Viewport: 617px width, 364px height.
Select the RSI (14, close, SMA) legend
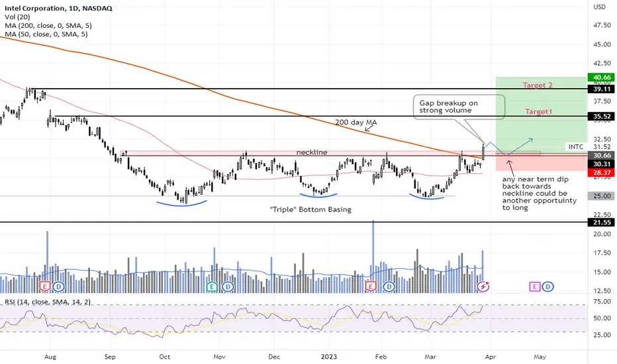(x=48, y=302)
